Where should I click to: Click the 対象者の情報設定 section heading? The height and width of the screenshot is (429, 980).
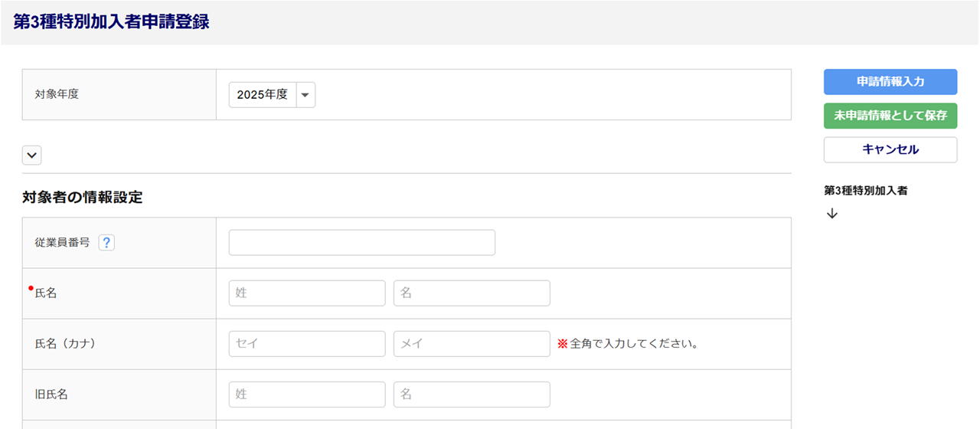pos(83,197)
